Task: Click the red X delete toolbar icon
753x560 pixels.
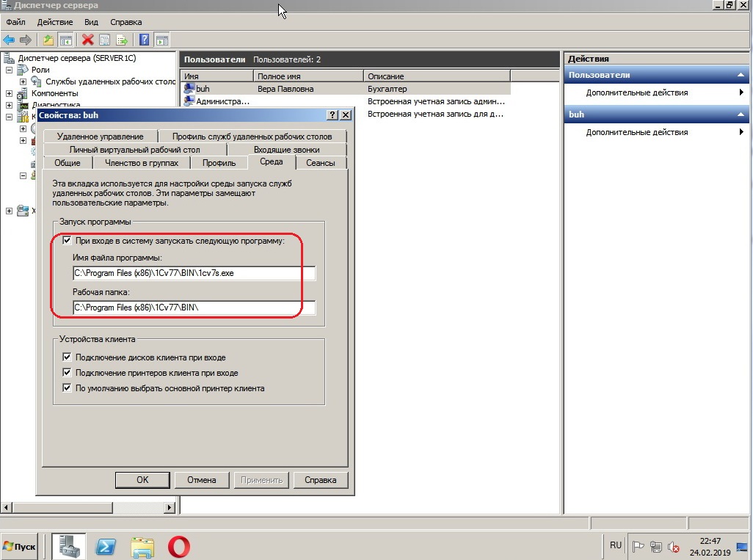Action: pyautogui.click(x=88, y=40)
